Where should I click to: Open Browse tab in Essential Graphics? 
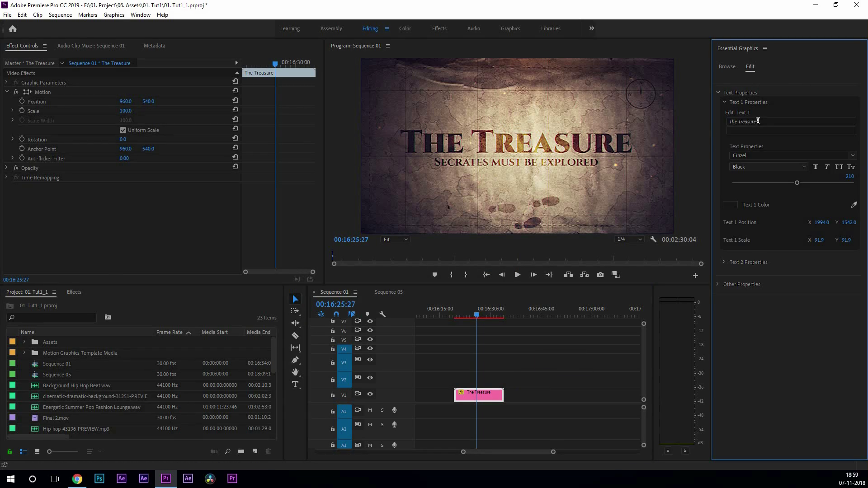point(727,66)
